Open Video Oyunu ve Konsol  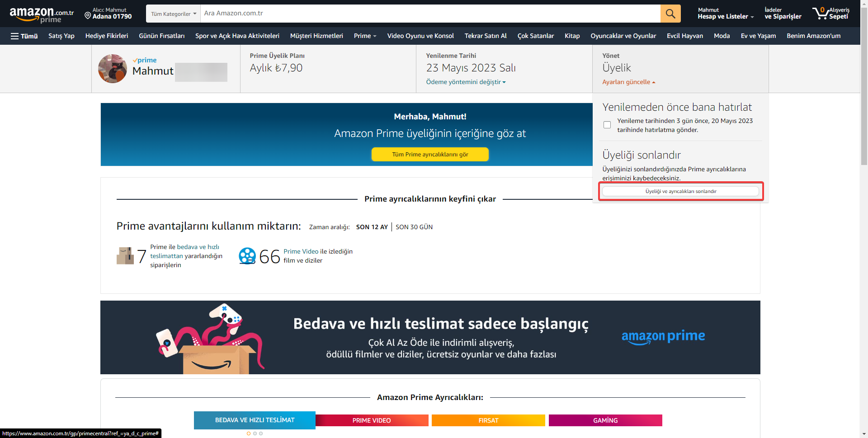420,36
